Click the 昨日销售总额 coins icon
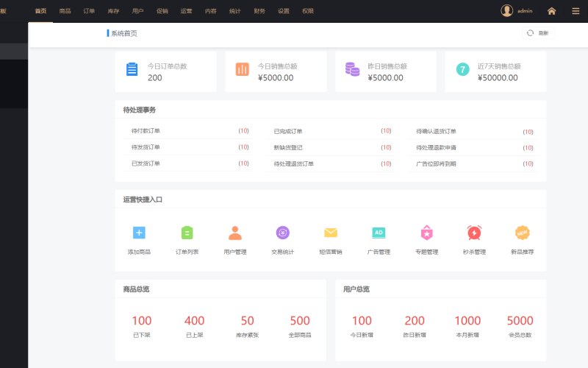Image resolution: width=588 pixels, height=368 pixels. point(353,69)
